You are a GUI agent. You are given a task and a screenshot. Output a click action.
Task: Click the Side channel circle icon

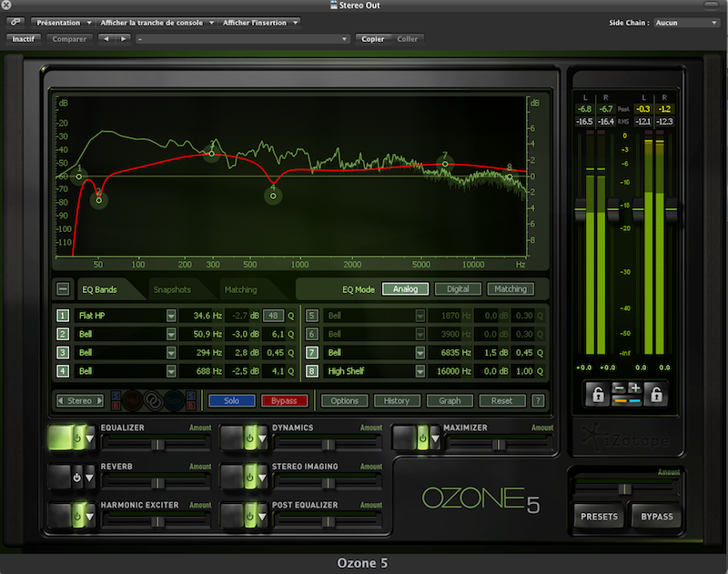click(174, 401)
